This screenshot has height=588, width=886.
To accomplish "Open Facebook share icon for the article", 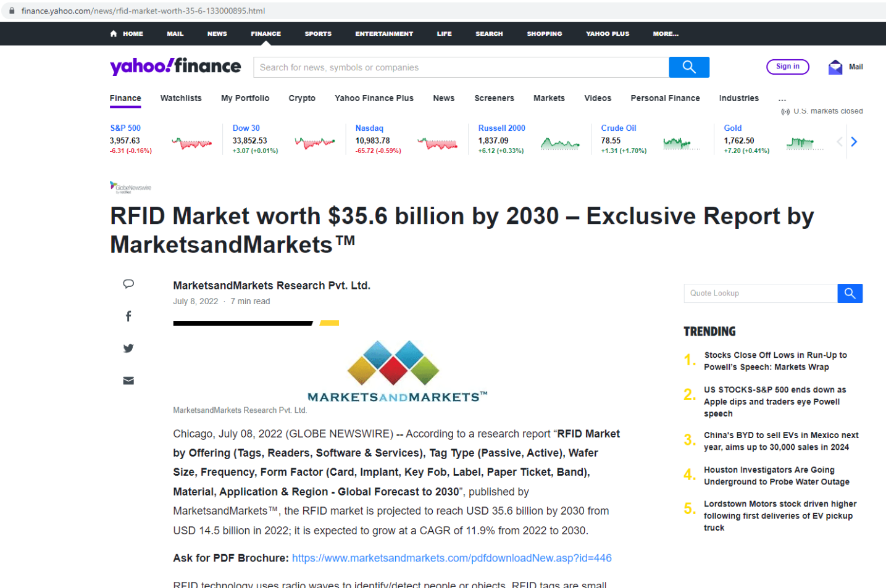I will point(128,316).
